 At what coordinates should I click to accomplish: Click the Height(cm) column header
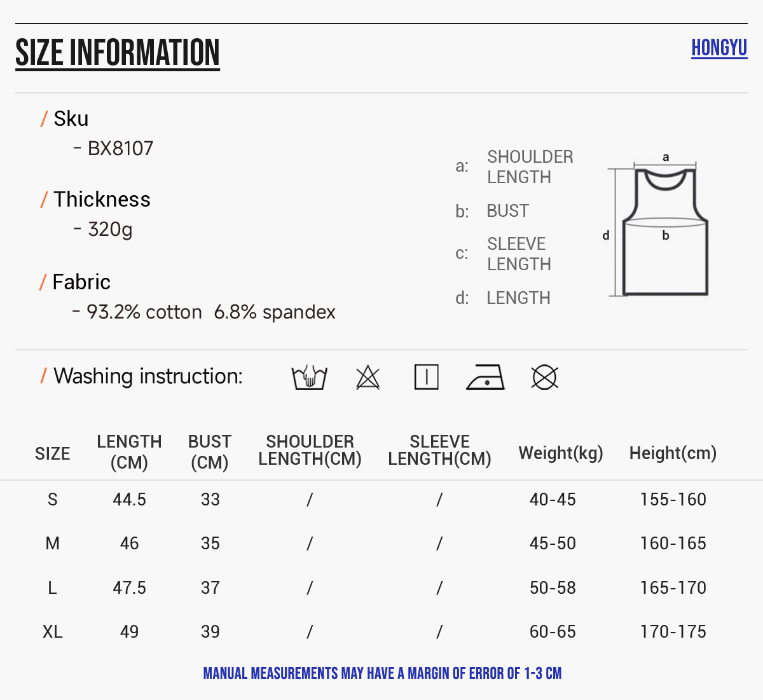tap(673, 453)
